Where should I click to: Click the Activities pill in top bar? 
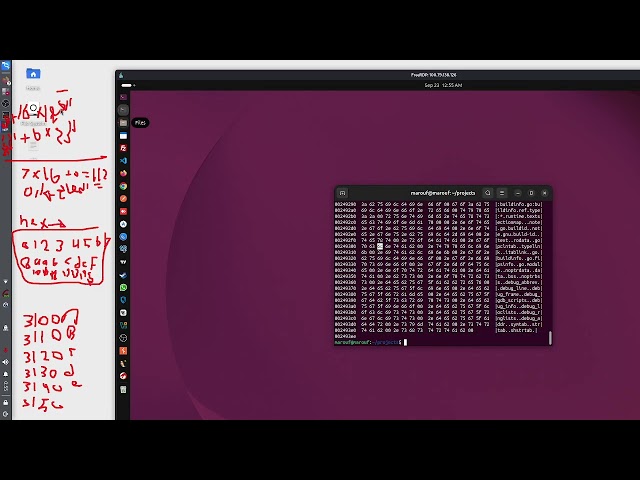pyautogui.click(x=127, y=85)
